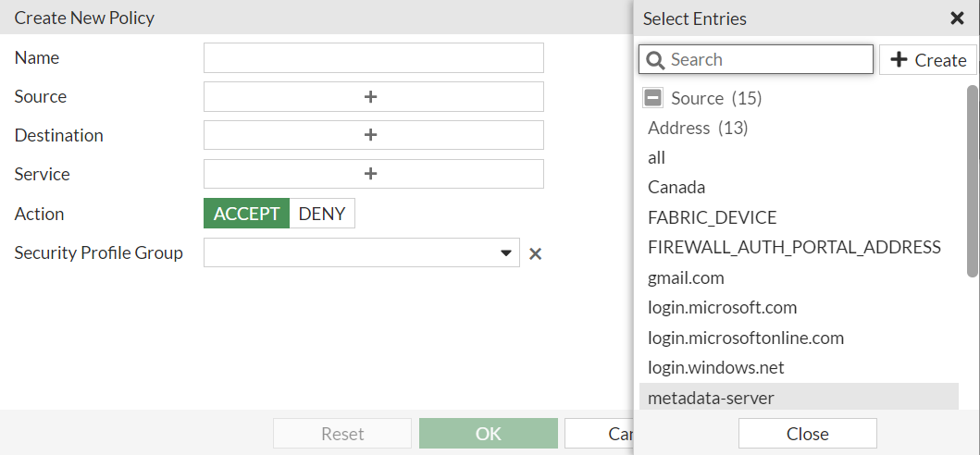Close Select Entries panel with X icon

click(957, 18)
